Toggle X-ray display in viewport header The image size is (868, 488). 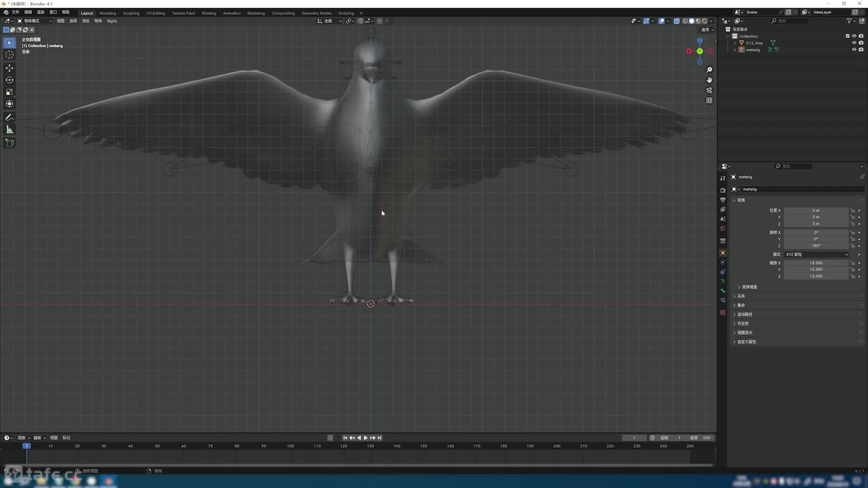pos(676,21)
